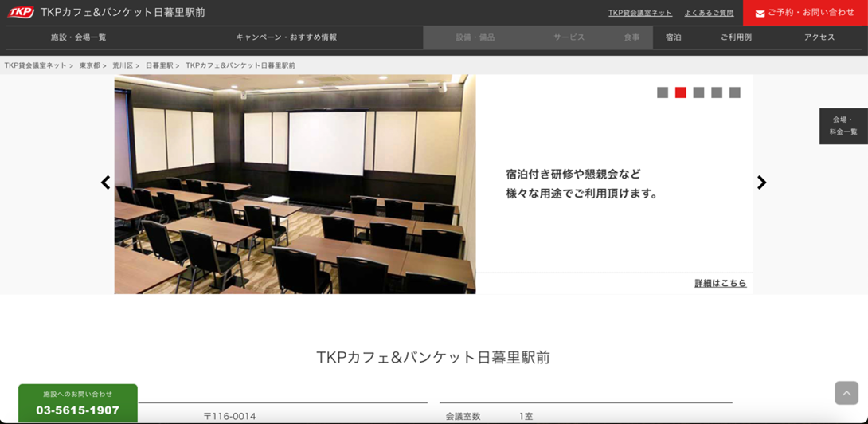This screenshot has height=424, width=868.
Task: Open 食事 menu item
Action: [631, 37]
